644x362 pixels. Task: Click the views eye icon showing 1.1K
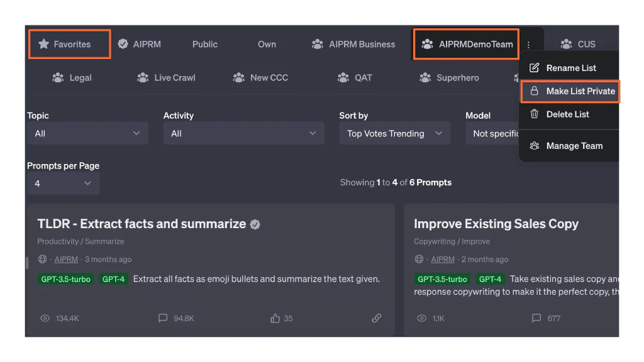point(421,318)
